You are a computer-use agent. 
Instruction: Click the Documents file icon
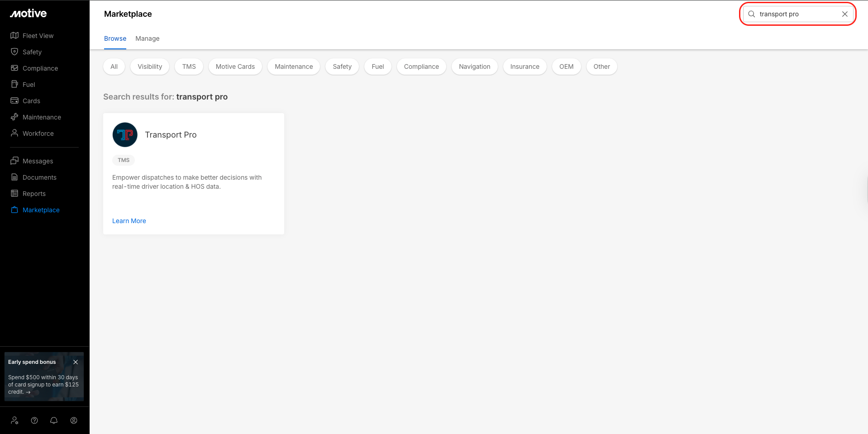[x=14, y=177]
